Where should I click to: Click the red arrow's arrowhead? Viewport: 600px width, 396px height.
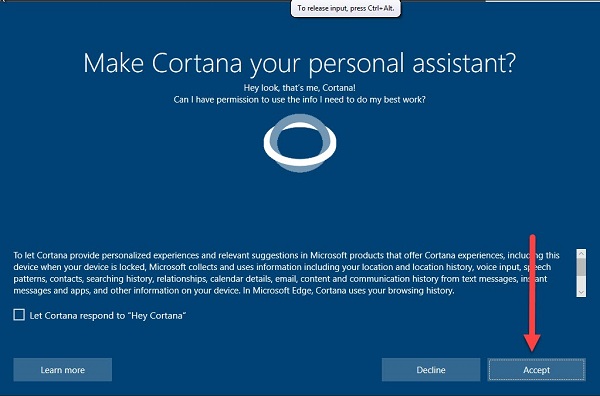pyautogui.click(x=532, y=343)
